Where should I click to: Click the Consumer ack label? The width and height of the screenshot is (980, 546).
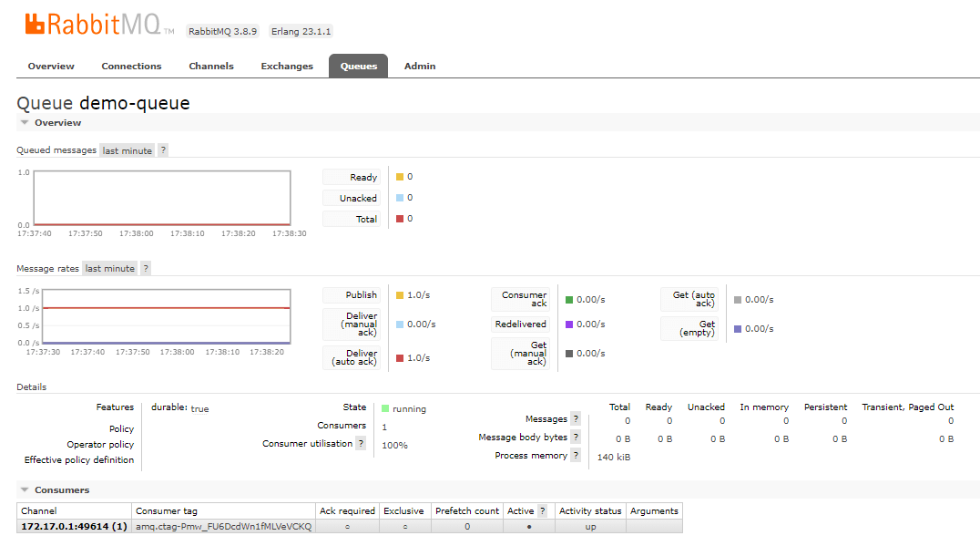[521, 300]
